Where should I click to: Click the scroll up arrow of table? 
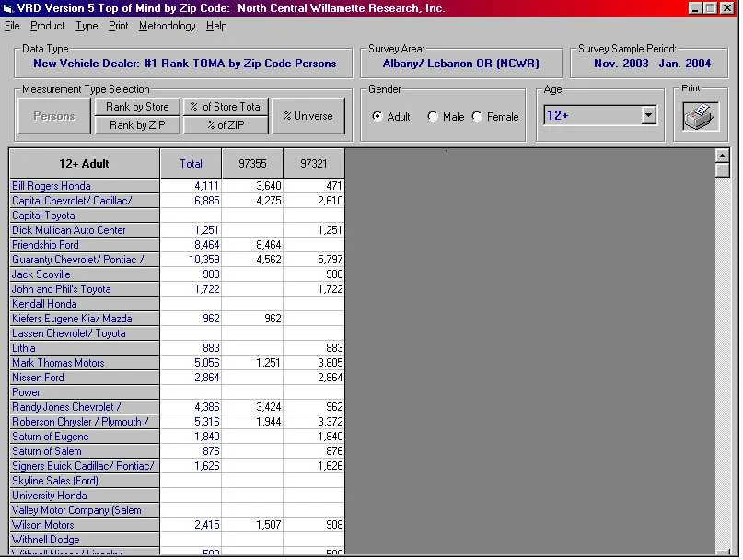(722, 156)
